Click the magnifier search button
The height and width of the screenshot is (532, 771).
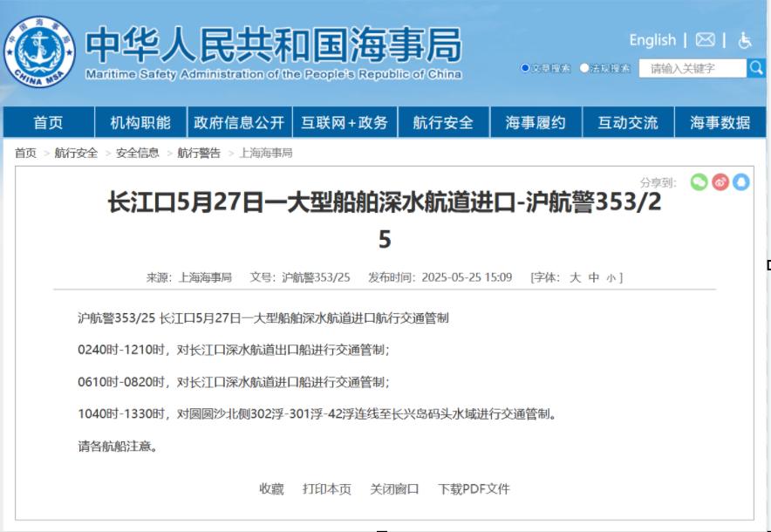click(756, 68)
